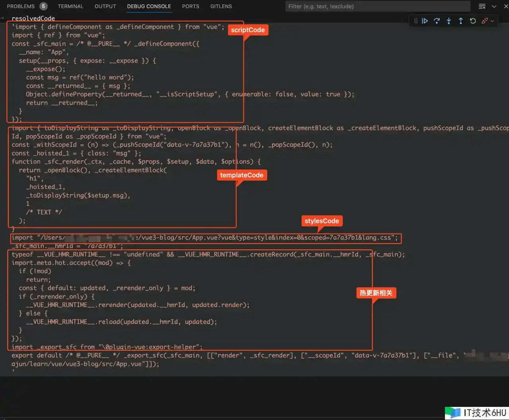
Task: Click the Continue debug button
Action: (x=425, y=21)
